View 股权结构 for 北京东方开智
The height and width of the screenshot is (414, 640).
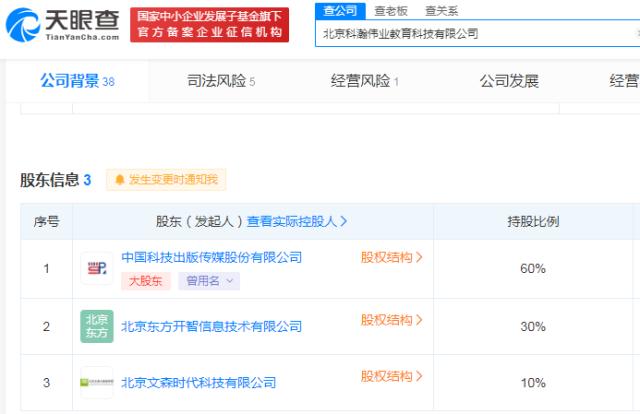391,320
